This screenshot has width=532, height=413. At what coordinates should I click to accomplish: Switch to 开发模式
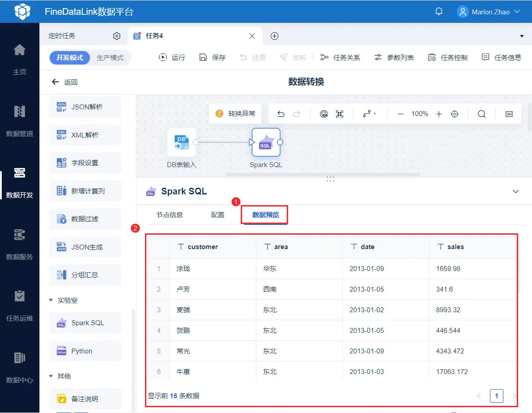point(69,58)
